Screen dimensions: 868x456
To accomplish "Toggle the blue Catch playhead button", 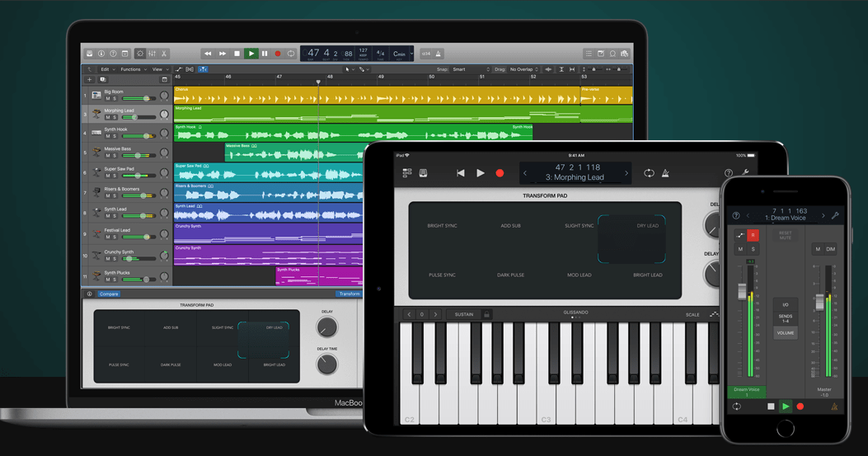I will point(203,69).
